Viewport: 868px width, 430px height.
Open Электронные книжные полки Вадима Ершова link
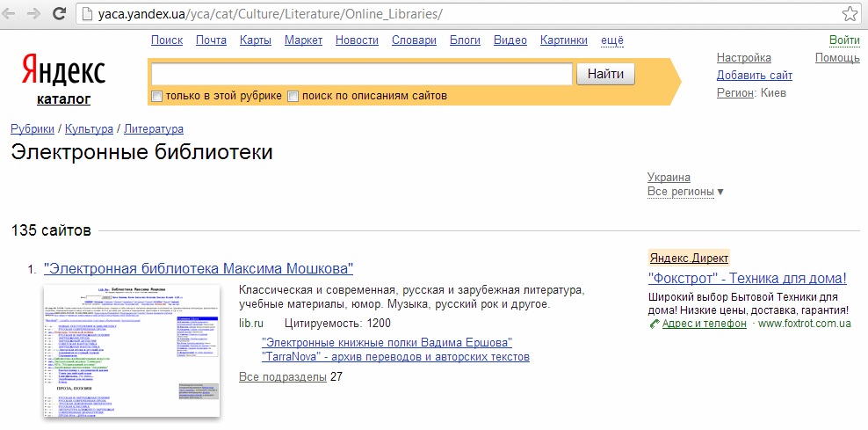click(x=387, y=341)
